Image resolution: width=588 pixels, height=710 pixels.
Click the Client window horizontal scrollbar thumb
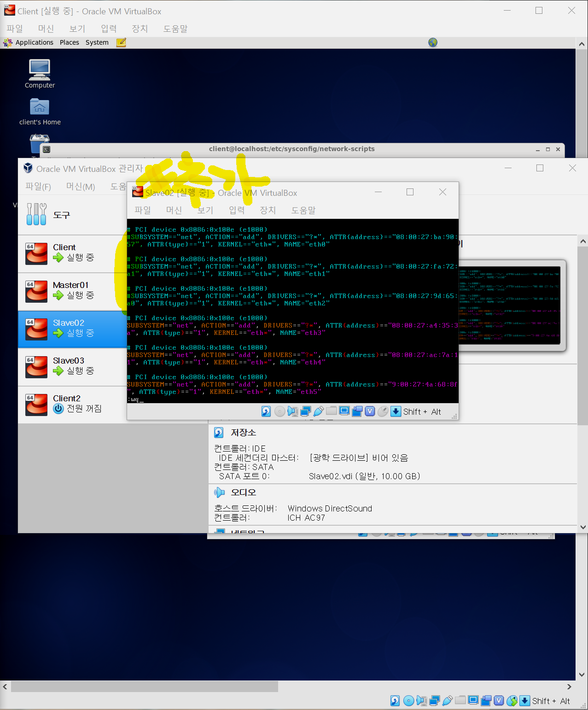[x=145, y=687]
